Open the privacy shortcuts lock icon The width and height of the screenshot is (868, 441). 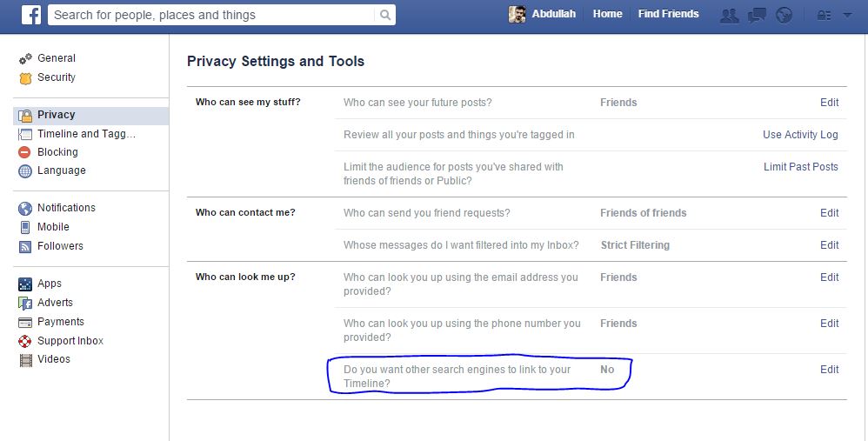click(825, 16)
